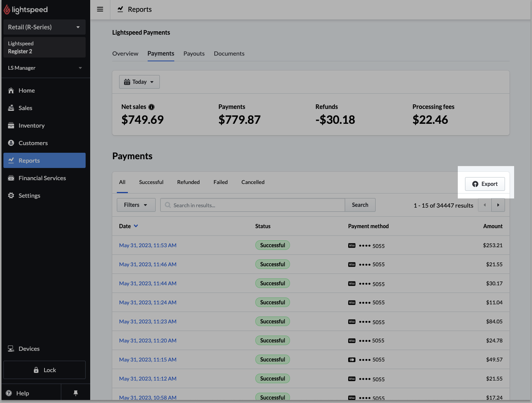Click the Payment method column header
Screen dimensions: 532x403
point(368,226)
